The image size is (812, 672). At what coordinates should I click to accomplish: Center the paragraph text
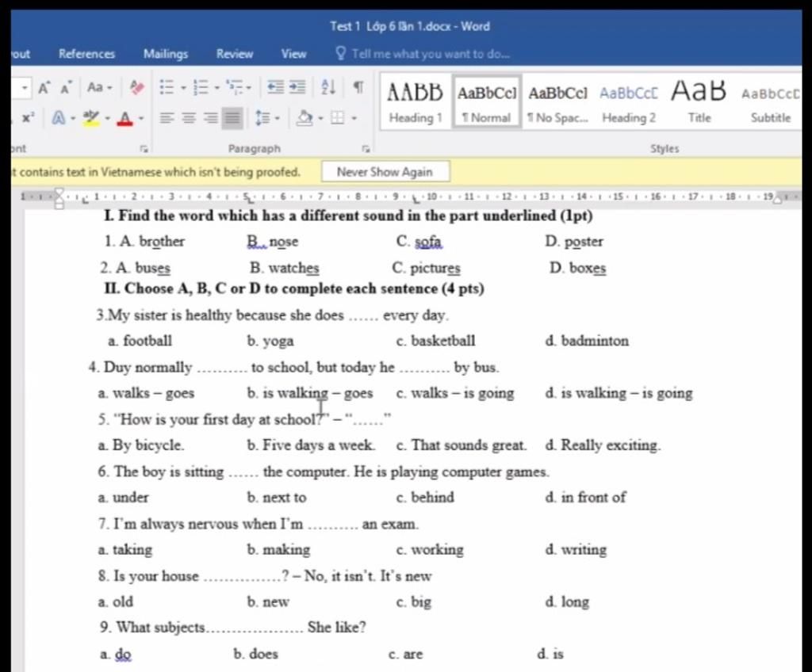(x=189, y=118)
